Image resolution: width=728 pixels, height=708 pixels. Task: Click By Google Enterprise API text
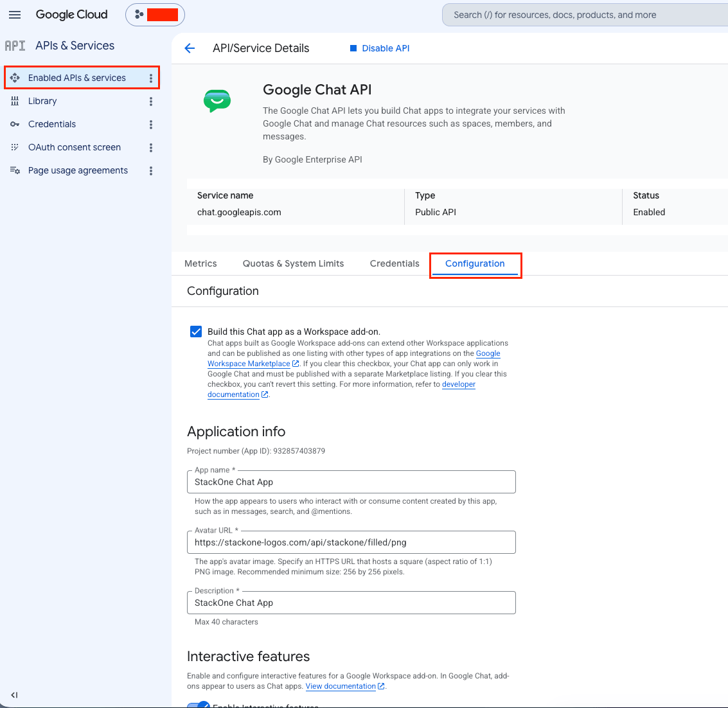(312, 159)
